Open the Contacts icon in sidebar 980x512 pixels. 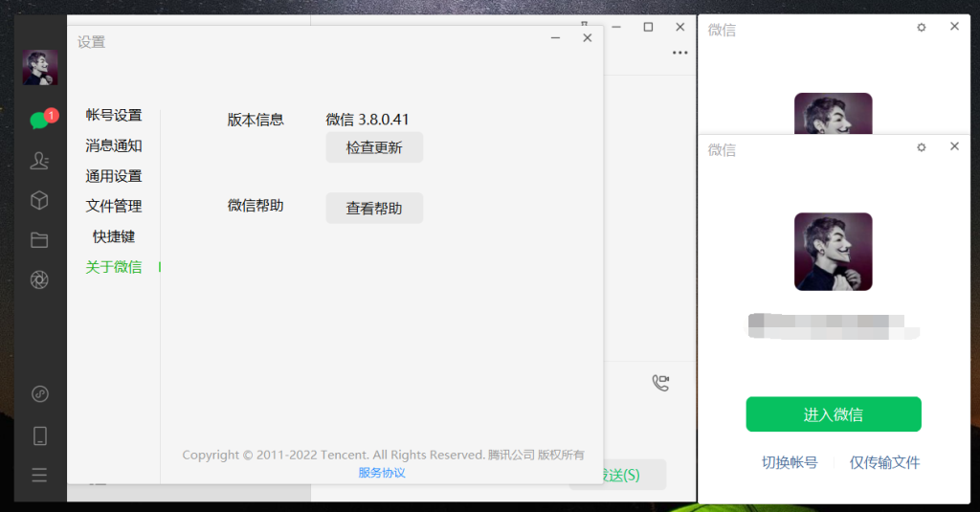(x=39, y=161)
